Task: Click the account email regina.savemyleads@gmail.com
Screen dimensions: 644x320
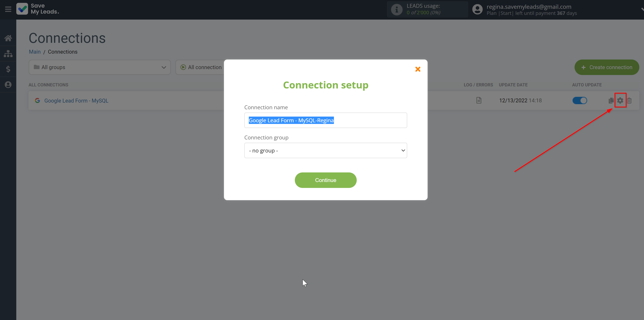Action: [x=529, y=7]
